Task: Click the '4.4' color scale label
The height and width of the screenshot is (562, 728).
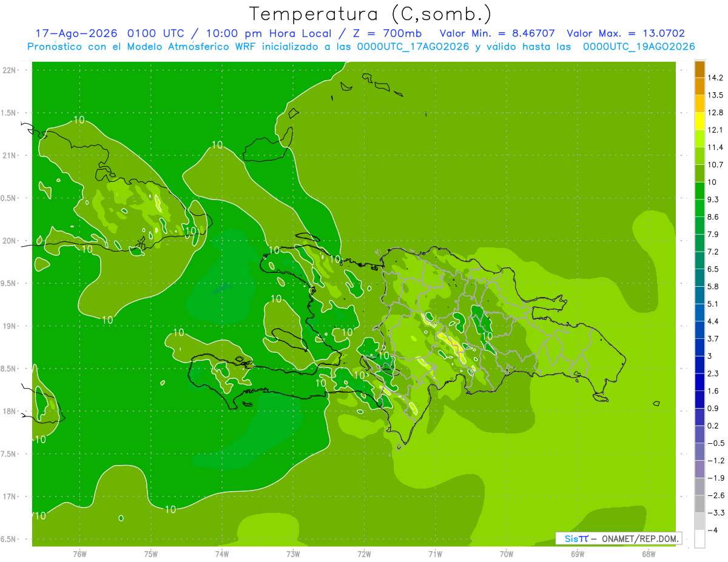Action: click(713, 321)
